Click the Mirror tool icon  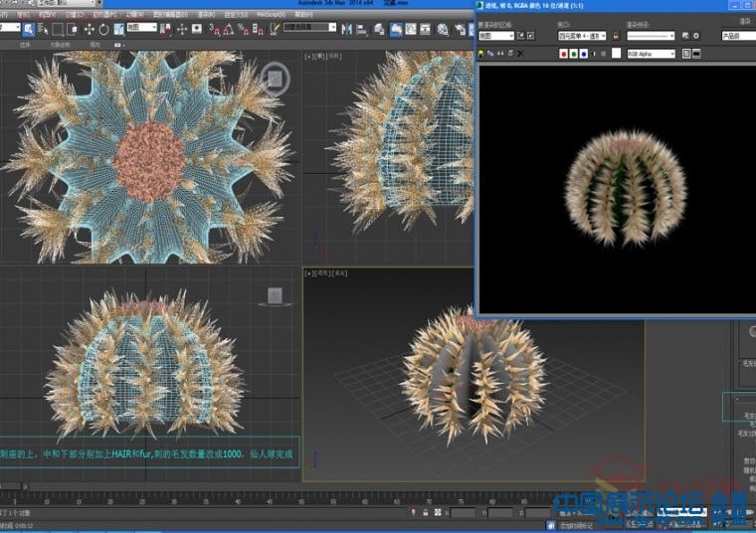tap(346, 30)
